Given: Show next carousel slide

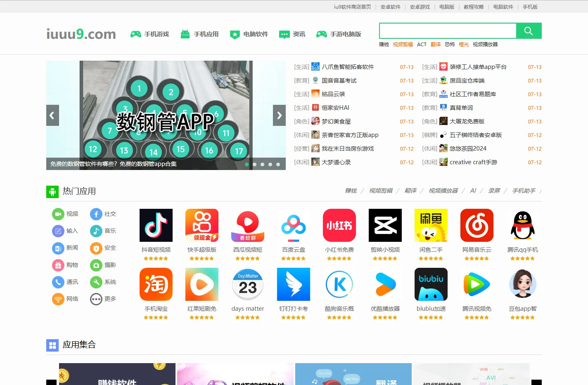Looking at the screenshot, I should click(279, 116).
